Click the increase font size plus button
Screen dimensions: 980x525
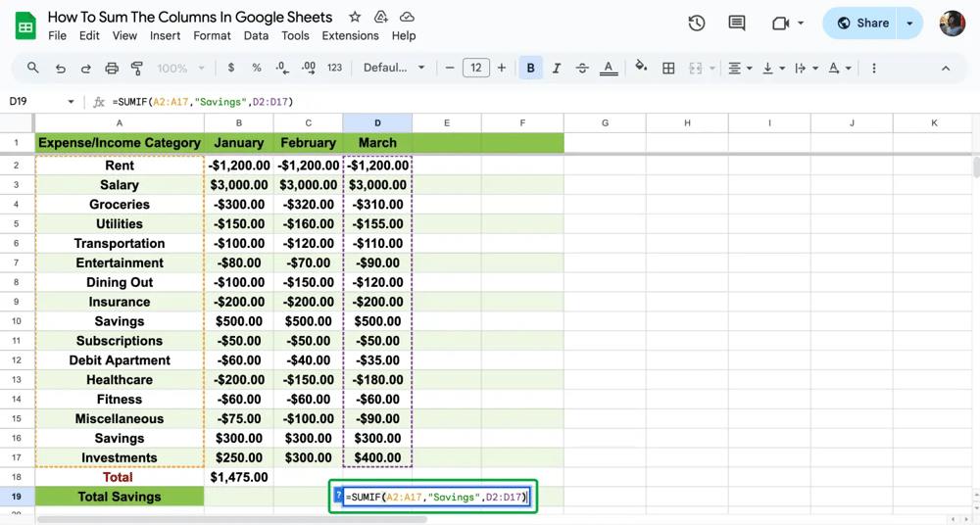(502, 69)
